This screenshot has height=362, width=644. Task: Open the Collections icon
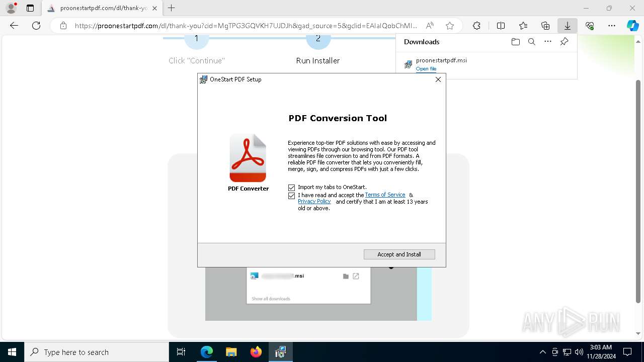coord(545,26)
